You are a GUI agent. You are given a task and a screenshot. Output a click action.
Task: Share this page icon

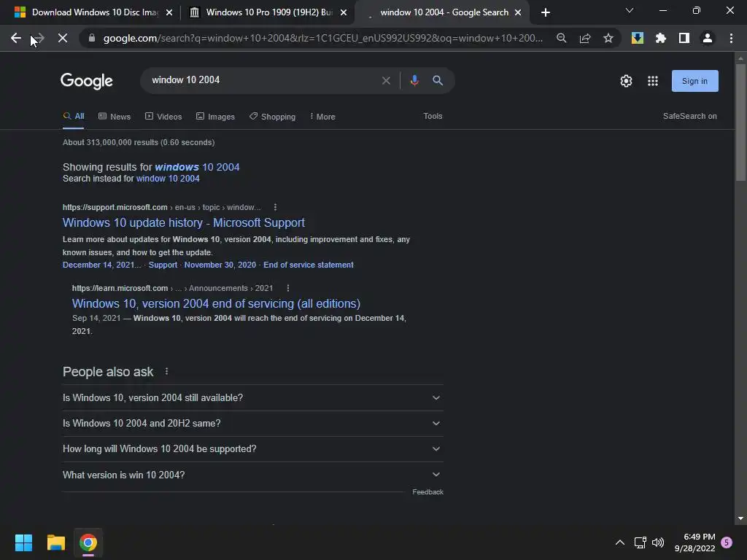(x=585, y=38)
